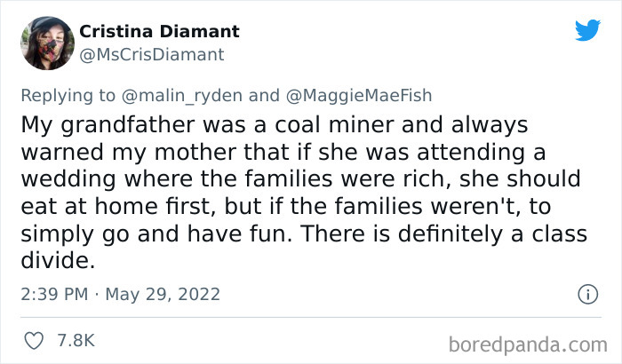The height and width of the screenshot is (364, 622).
Task: Click the "Replying to" label
Action: click(x=66, y=95)
